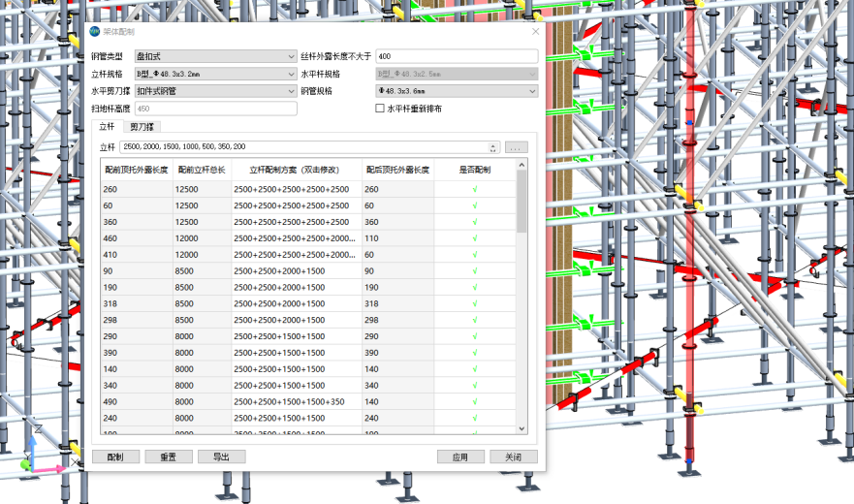Screen dimensions: 854x504
Task: Click the stepper arrows in 立杆 field
Action: [493, 147]
